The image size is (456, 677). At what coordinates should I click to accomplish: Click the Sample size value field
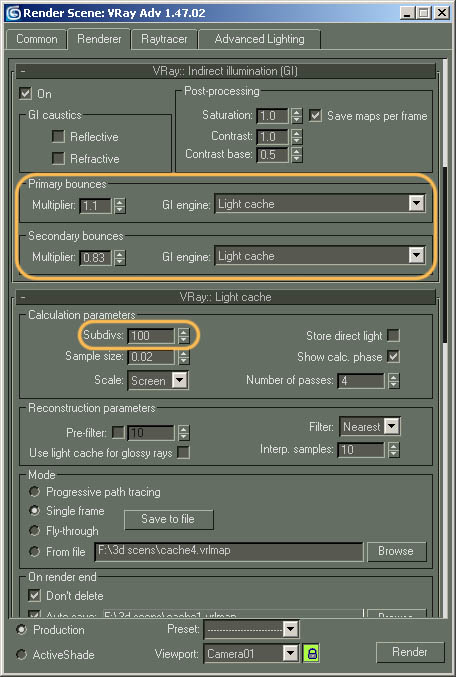tap(151, 357)
